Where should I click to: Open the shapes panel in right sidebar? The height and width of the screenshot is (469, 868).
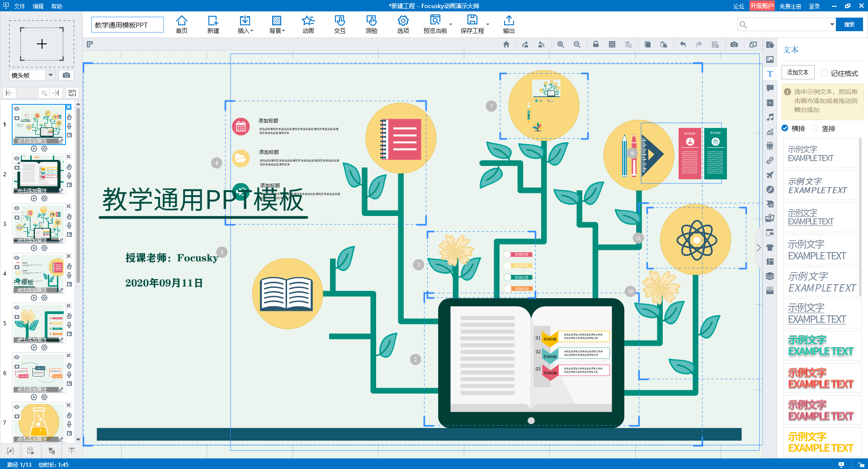tap(770, 45)
